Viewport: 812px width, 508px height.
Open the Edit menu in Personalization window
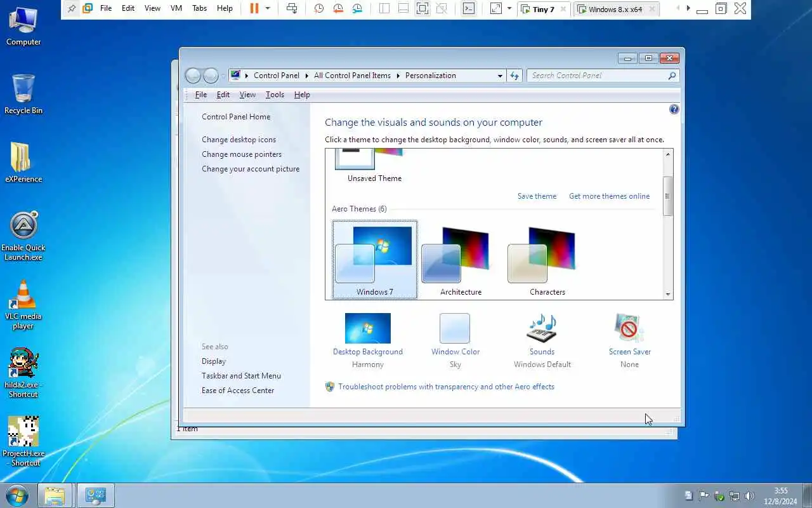(223, 95)
